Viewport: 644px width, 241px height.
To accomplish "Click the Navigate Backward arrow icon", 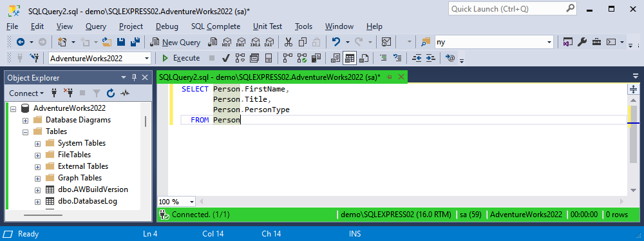I will (x=20, y=42).
